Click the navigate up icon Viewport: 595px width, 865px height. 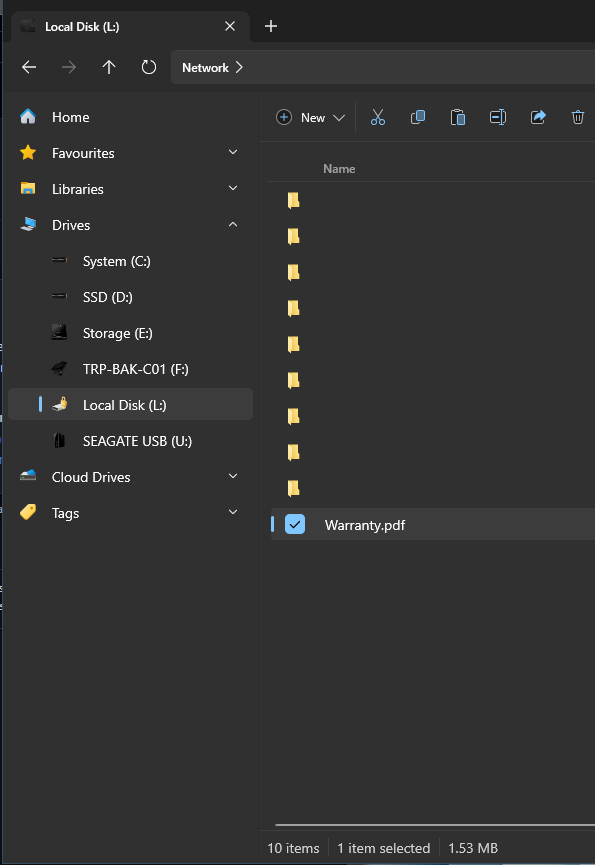coord(109,67)
